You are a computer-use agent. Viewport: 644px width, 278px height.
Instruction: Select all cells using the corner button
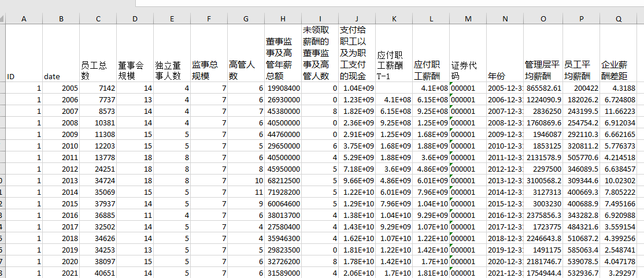click(x=3, y=19)
